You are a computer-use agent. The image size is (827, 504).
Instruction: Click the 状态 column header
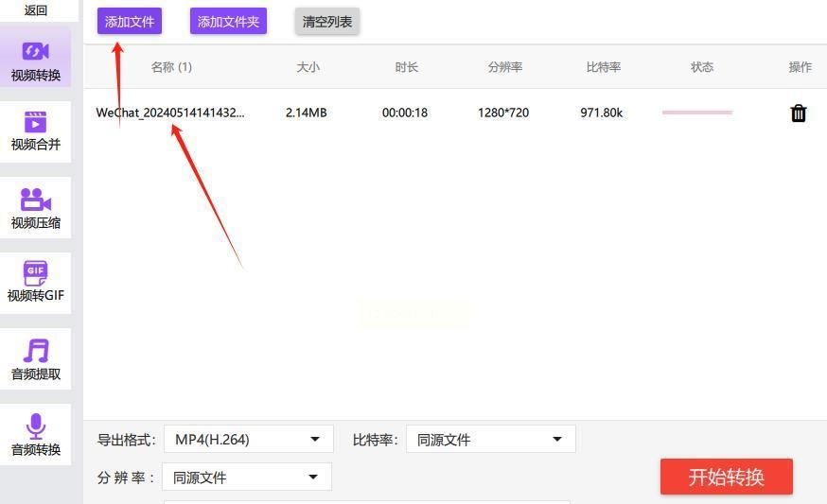click(x=702, y=67)
